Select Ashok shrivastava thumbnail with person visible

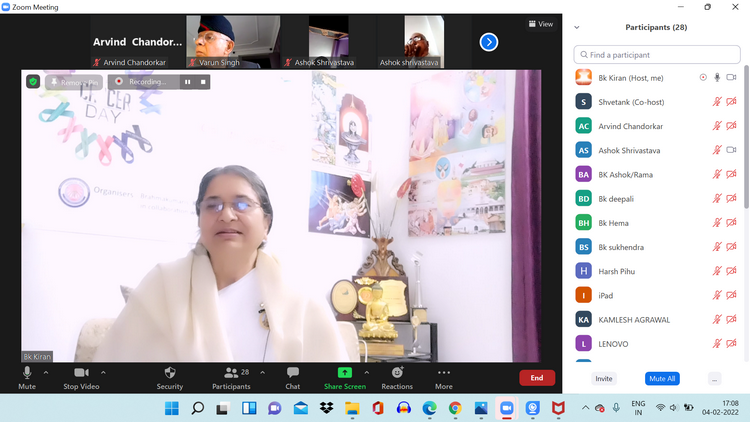click(424, 42)
